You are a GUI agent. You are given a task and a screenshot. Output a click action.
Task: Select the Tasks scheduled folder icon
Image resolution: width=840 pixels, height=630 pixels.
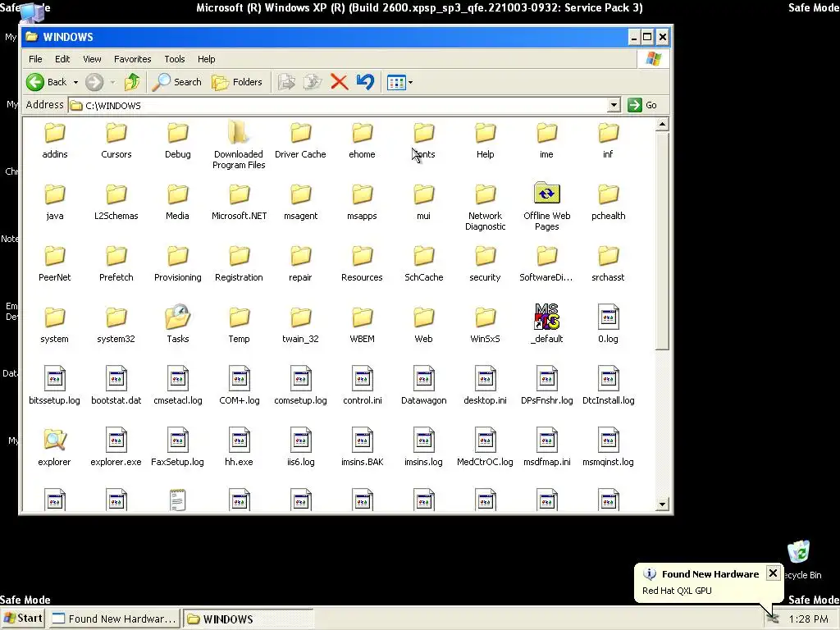tap(177, 317)
